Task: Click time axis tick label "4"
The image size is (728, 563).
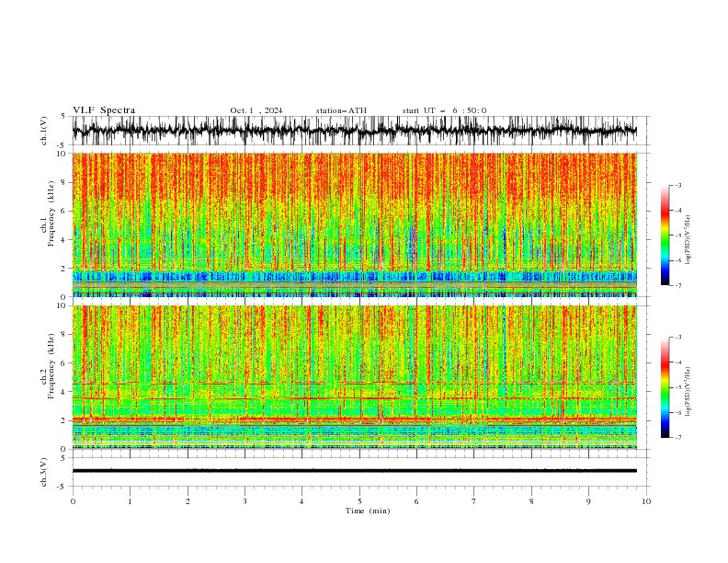Action: [301, 501]
